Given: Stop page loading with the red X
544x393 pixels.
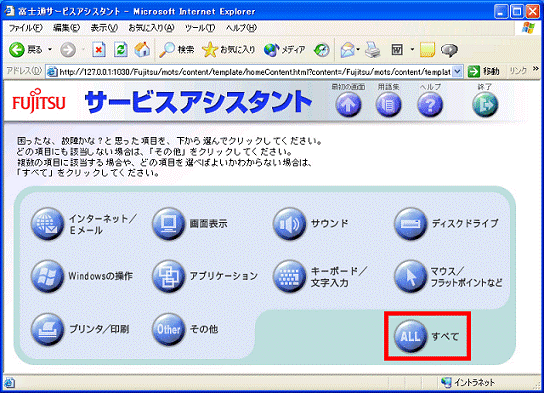Looking at the screenshot, I should pyautogui.click(x=99, y=50).
